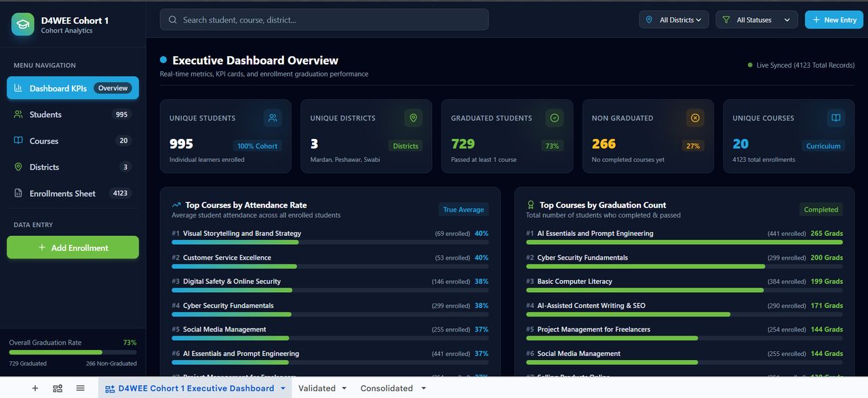Click the Districts pin icon in sidebar
The image size is (868, 398).
[x=18, y=167]
